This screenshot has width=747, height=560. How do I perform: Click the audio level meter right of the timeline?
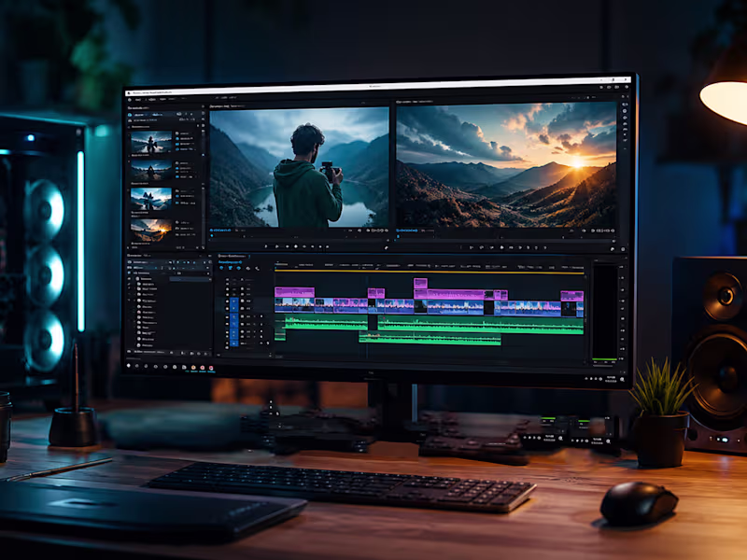click(604, 313)
